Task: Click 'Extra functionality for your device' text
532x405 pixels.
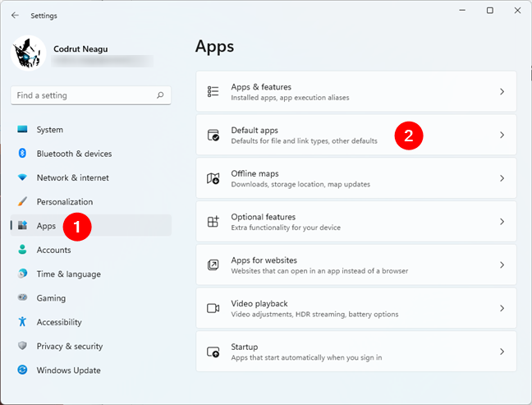Action: [286, 228]
